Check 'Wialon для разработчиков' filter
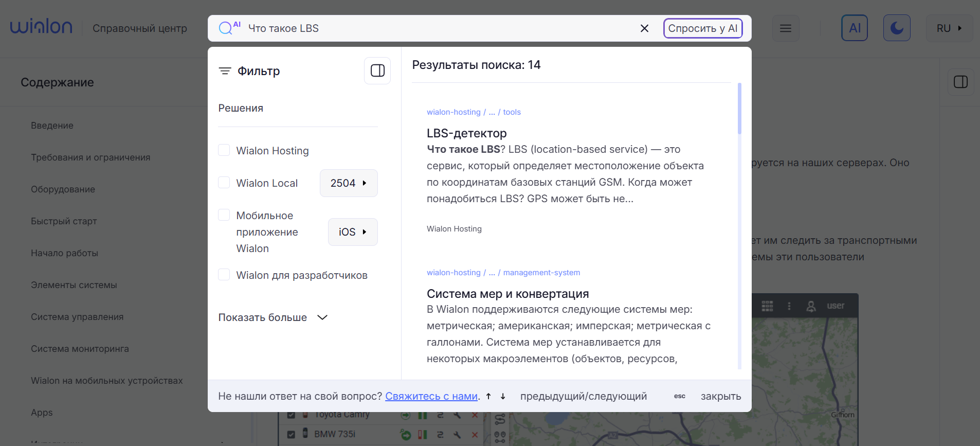980x446 pixels. click(224, 275)
